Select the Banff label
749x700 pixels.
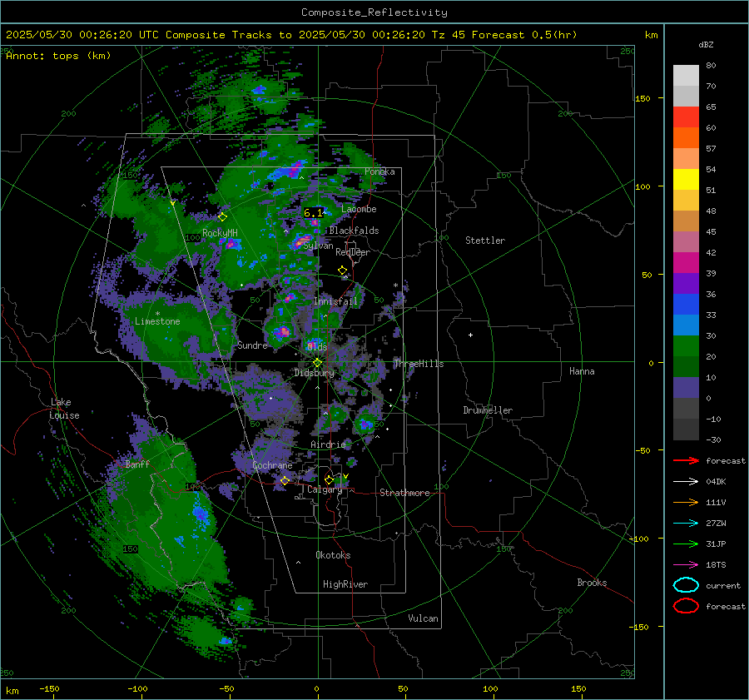pyautogui.click(x=137, y=464)
